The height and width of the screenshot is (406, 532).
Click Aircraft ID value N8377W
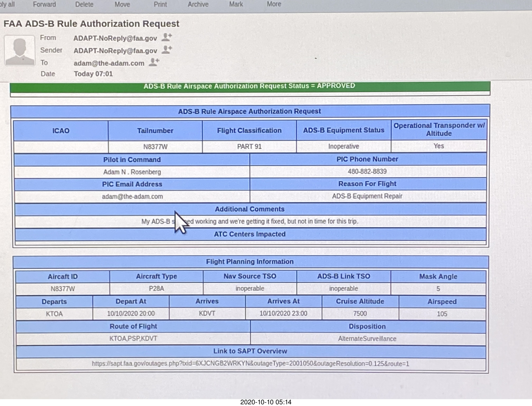click(63, 289)
